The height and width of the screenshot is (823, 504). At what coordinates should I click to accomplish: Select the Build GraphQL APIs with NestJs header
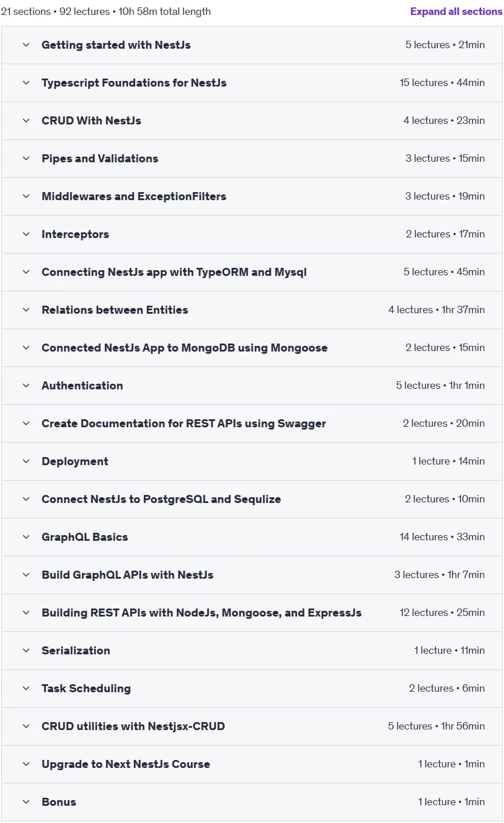tap(252, 575)
